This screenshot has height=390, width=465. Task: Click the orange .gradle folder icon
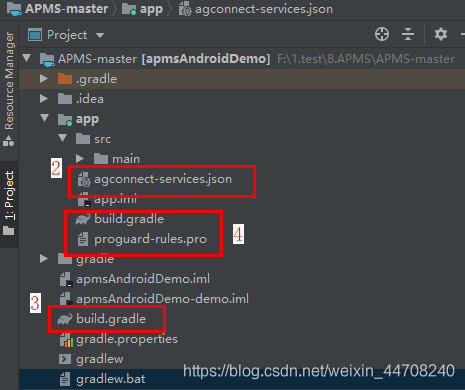[65, 79]
